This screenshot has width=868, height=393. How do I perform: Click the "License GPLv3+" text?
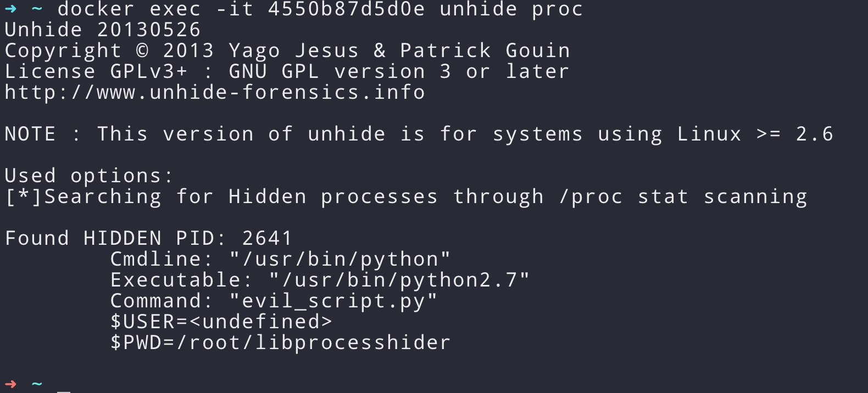(96, 72)
